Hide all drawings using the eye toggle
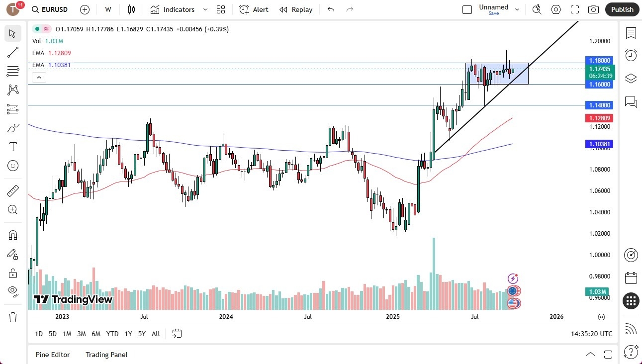The width and height of the screenshot is (642, 364). coord(12,291)
